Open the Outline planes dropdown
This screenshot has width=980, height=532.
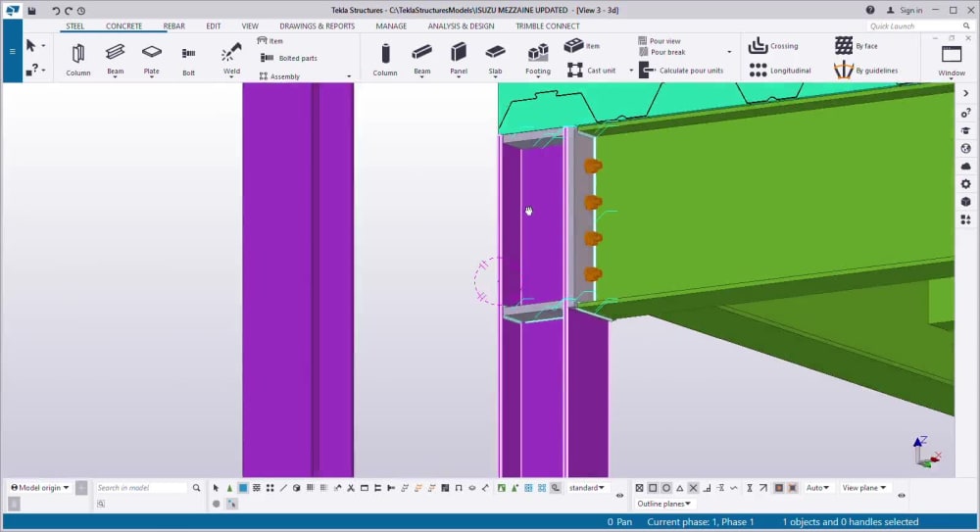click(x=663, y=504)
